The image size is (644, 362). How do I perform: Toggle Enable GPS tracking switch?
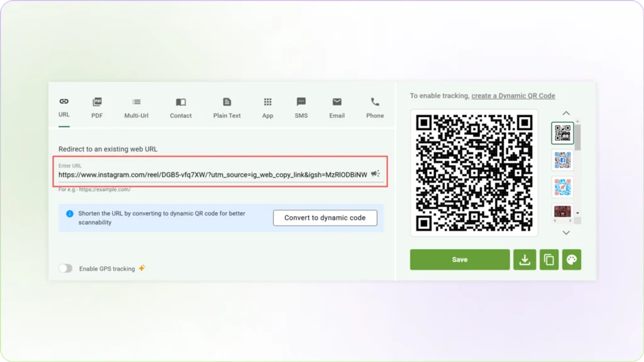(x=65, y=268)
